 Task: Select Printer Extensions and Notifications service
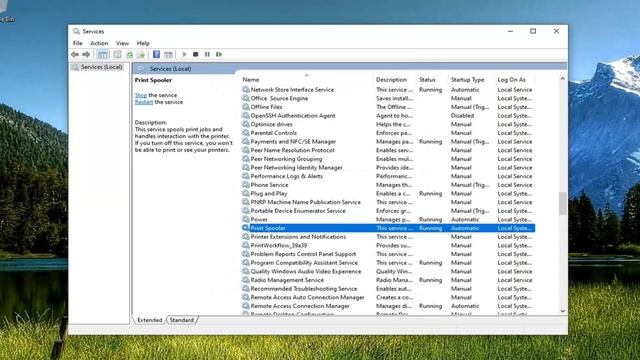tap(388, 237)
